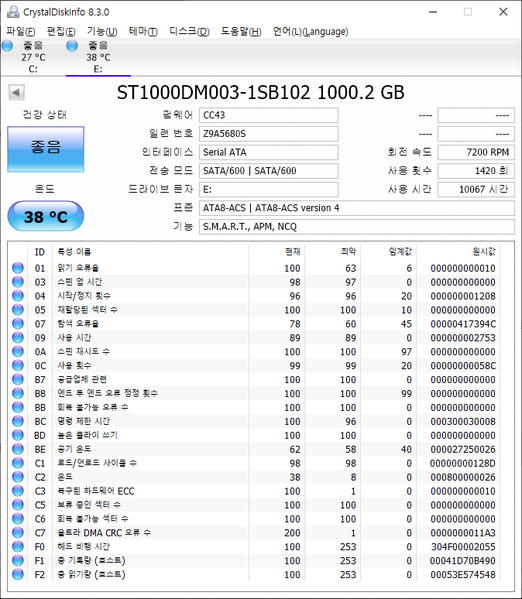The height and width of the screenshot is (599, 522).
Task: Click the ID column header
Action: 40,252
